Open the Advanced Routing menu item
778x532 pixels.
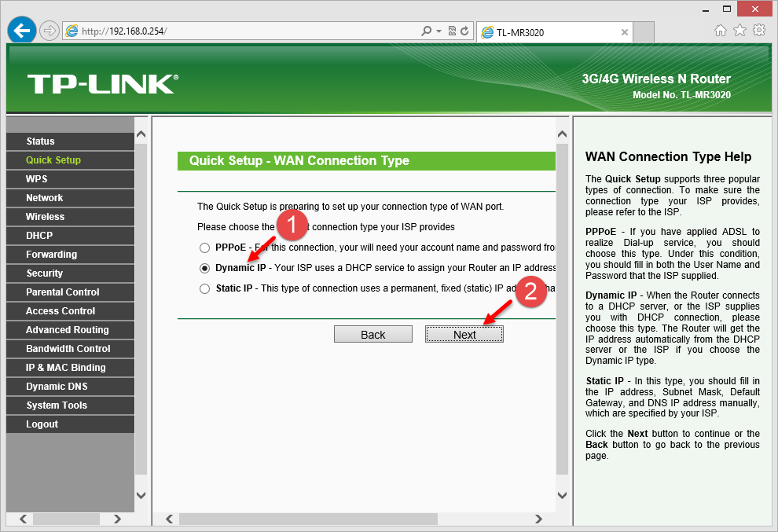pyautogui.click(x=70, y=330)
